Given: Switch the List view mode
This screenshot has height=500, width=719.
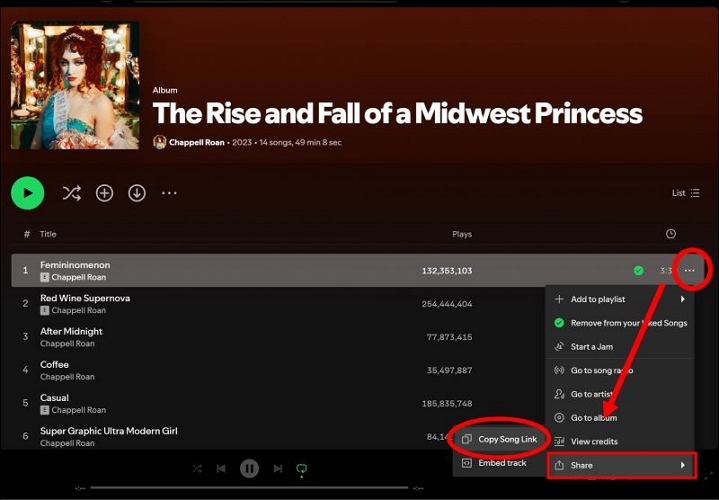Looking at the screenshot, I should pos(686,193).
